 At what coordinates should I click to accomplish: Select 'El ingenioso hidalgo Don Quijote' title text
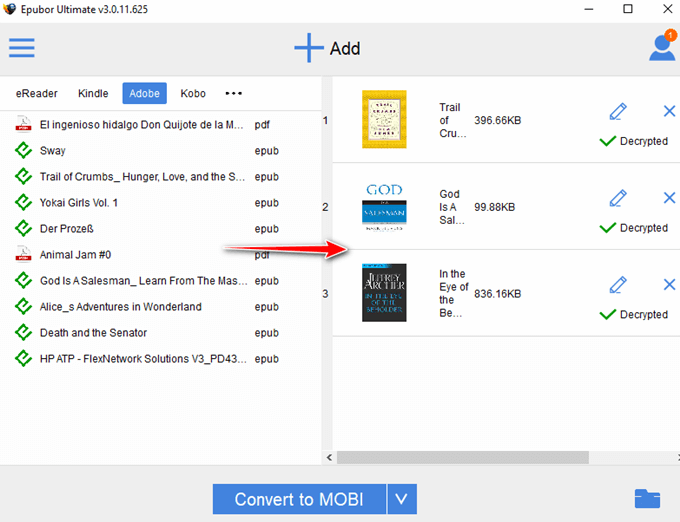tap(141, 124)
